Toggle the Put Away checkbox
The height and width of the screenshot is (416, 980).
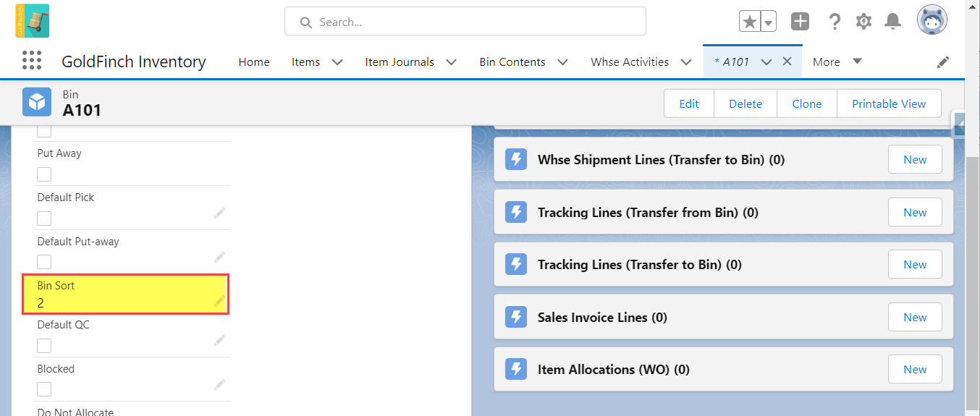44,174
